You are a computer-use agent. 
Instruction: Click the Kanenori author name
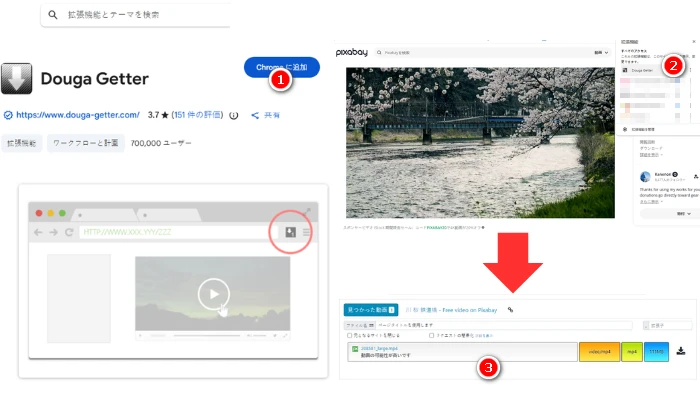662,174
